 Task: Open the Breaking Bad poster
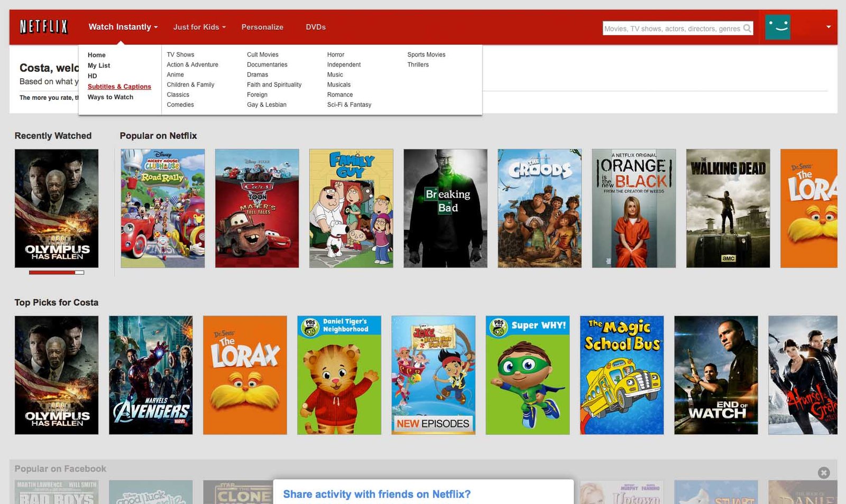445,208
